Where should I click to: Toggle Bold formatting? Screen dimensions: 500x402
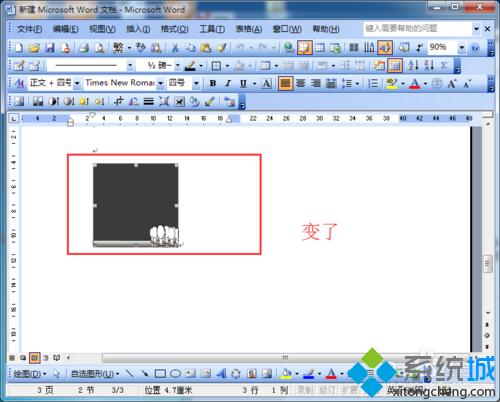pyautogui.click(x=213, y=84)
